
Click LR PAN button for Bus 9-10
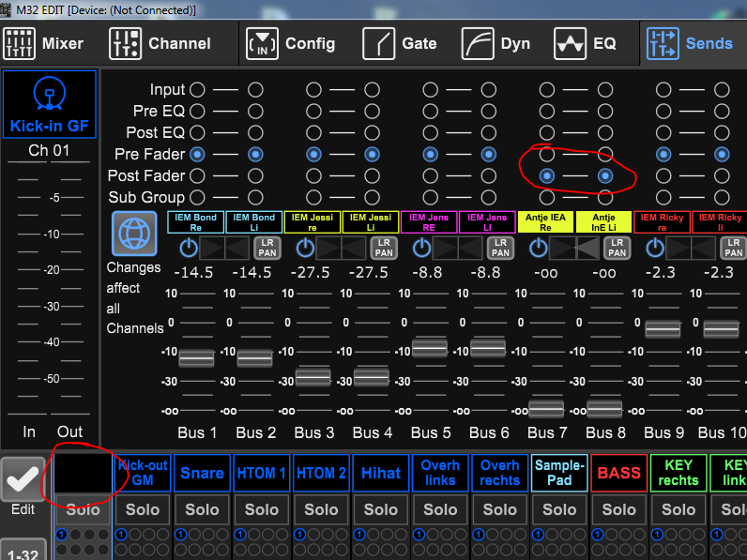coord(734,248)
